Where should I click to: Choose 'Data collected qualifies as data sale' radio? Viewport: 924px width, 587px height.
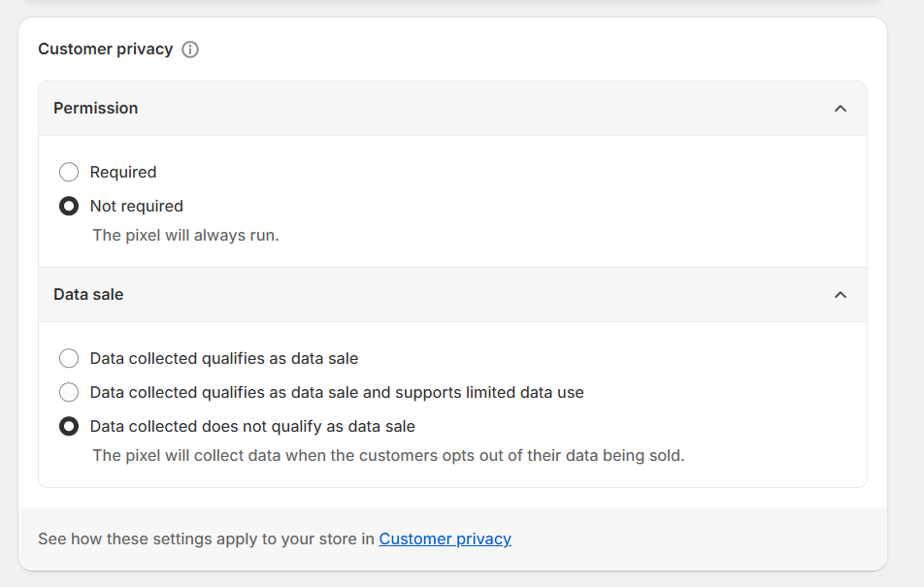pos(69,358)
